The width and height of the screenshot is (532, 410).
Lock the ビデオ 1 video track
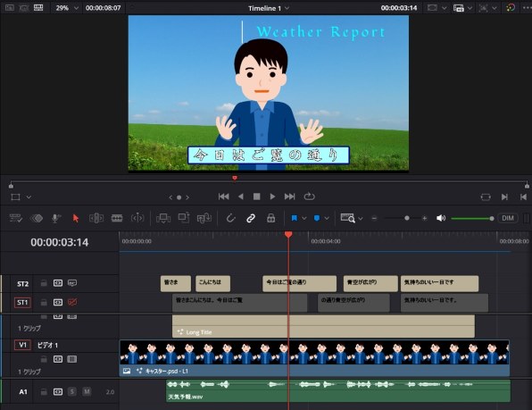pos(44,359)
